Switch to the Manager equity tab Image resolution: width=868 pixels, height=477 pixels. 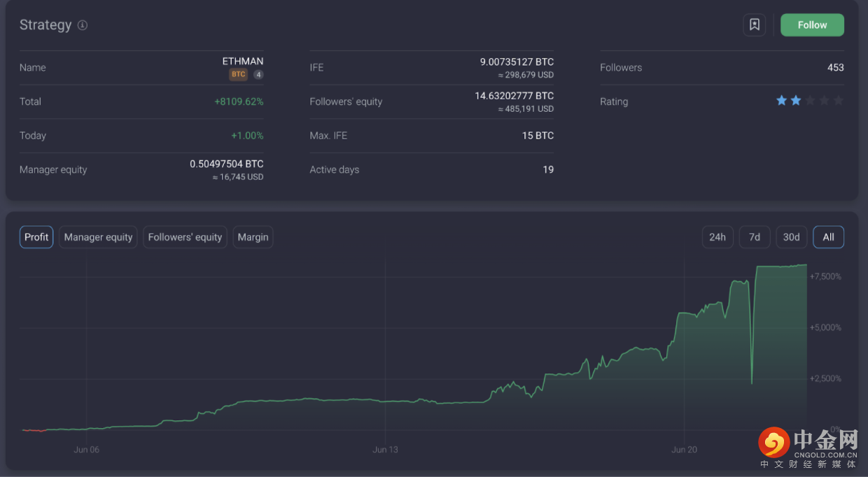pos(98,237)
